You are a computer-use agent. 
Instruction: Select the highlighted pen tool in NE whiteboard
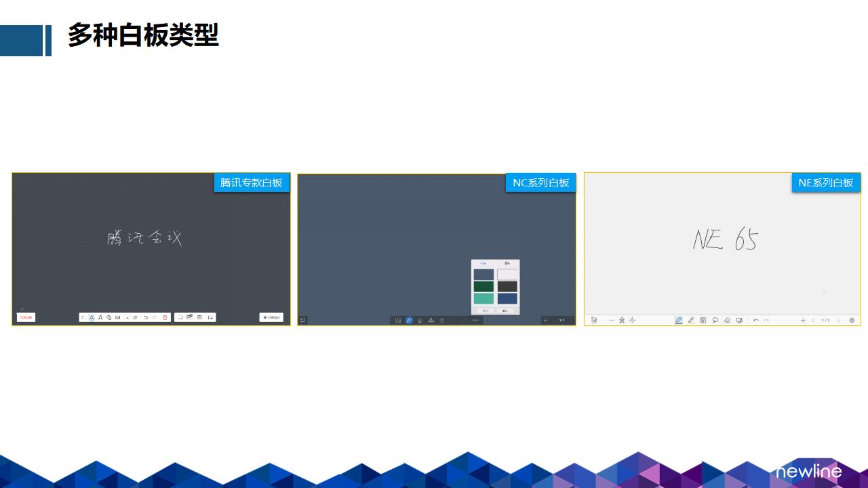[x=678, y=320]
